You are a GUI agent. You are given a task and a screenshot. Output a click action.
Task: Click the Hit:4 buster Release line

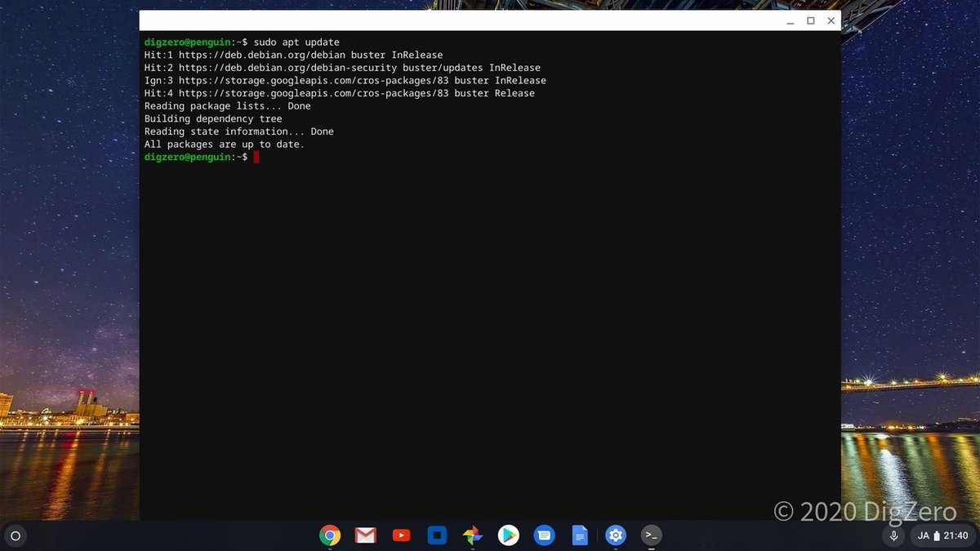point(340,93)
